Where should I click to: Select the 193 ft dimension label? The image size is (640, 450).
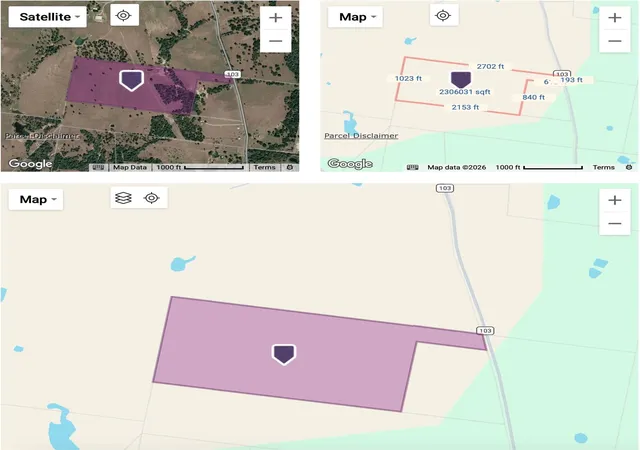coord(571,80)
